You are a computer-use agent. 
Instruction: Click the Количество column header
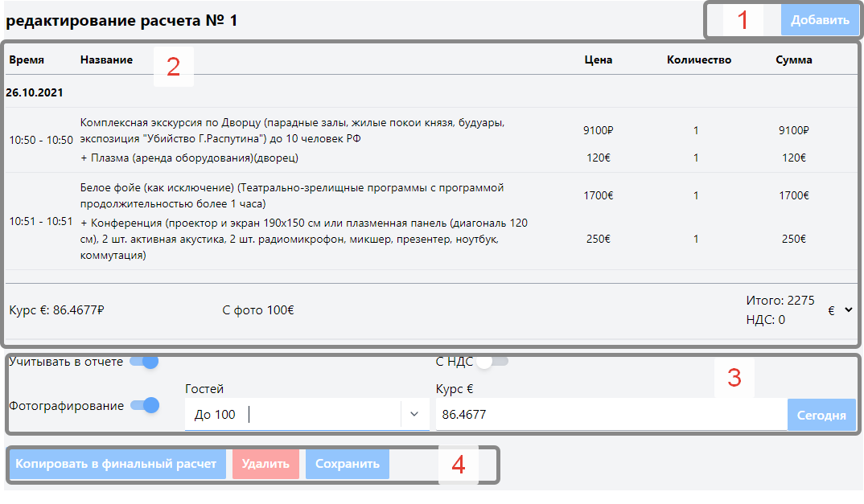point(699,59)
